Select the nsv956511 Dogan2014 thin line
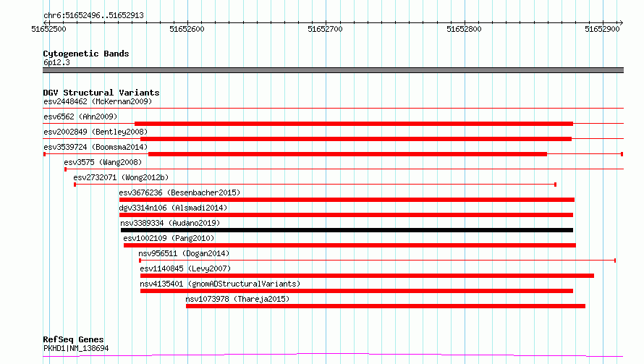644x364 pixels. coord(378,261)
